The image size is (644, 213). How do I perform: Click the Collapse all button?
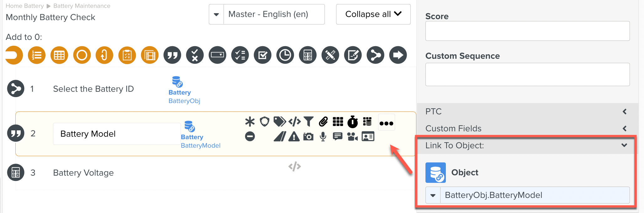pos(373,14)
